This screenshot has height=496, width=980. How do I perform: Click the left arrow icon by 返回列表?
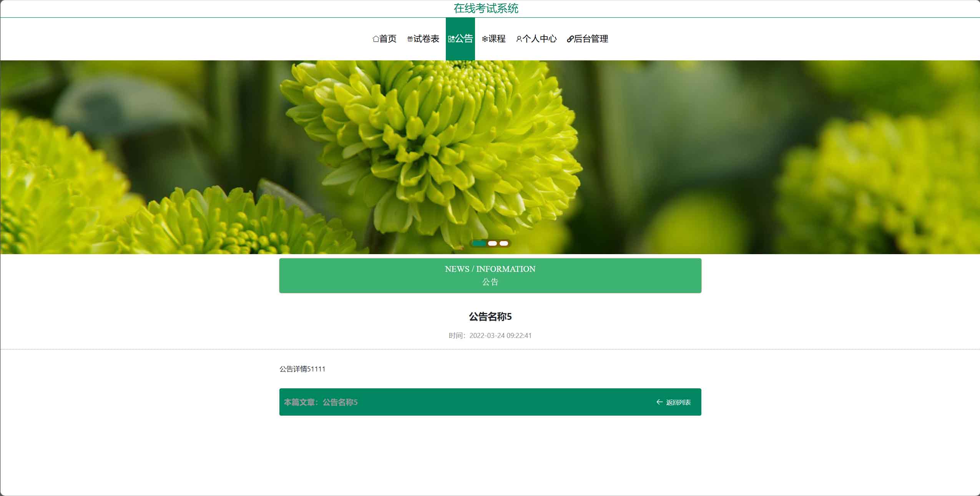coord(659,402)
